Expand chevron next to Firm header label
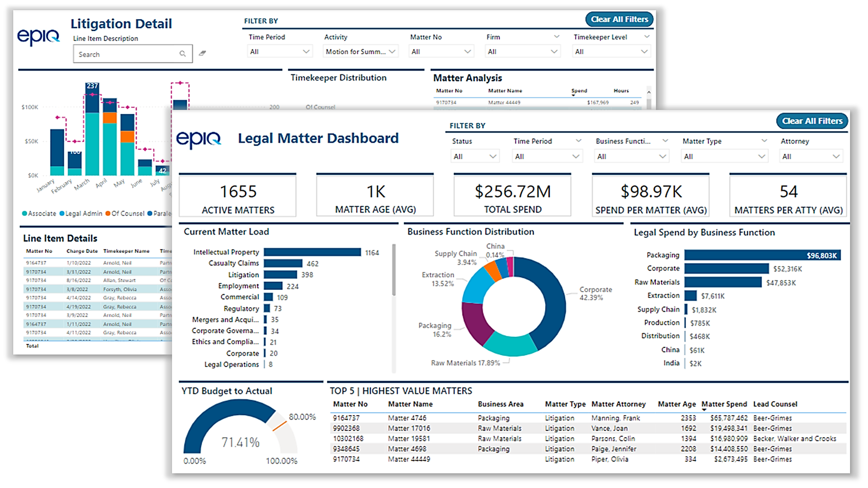This screenshot has width=868, height=488. coord(556,36)
